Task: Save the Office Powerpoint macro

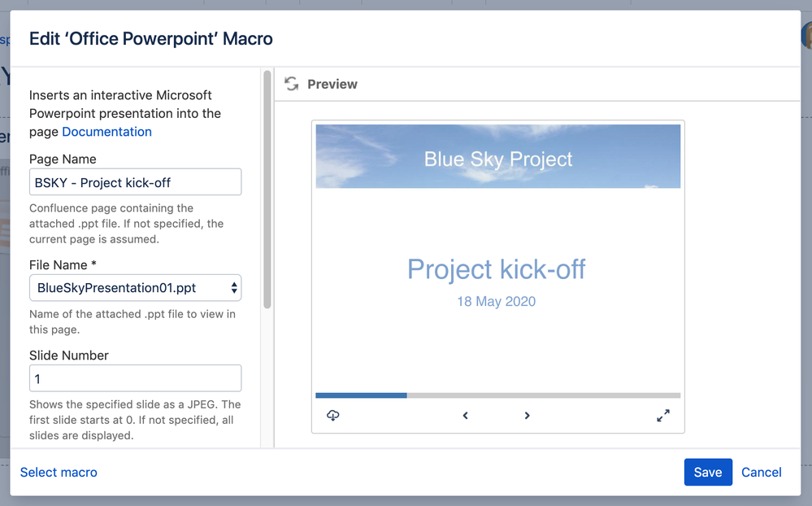Action: pyautogui.click(x=707, y=472)
